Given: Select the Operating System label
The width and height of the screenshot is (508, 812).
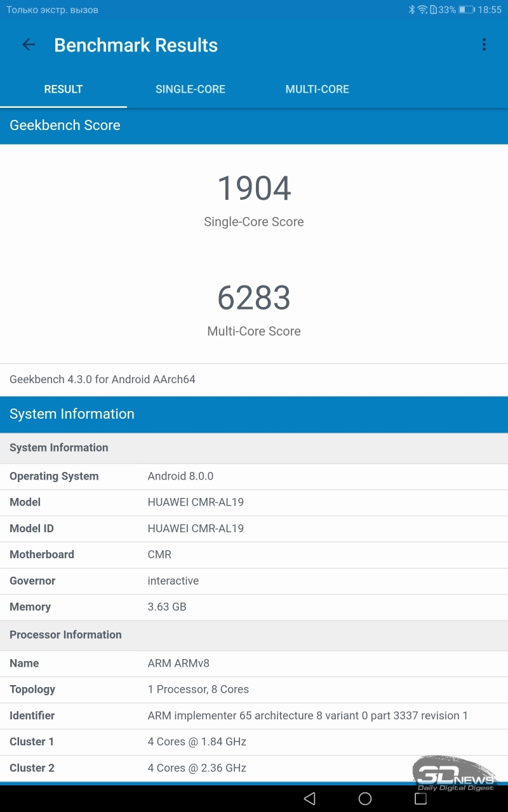Looking at the screenshot, I should point(54,476).
